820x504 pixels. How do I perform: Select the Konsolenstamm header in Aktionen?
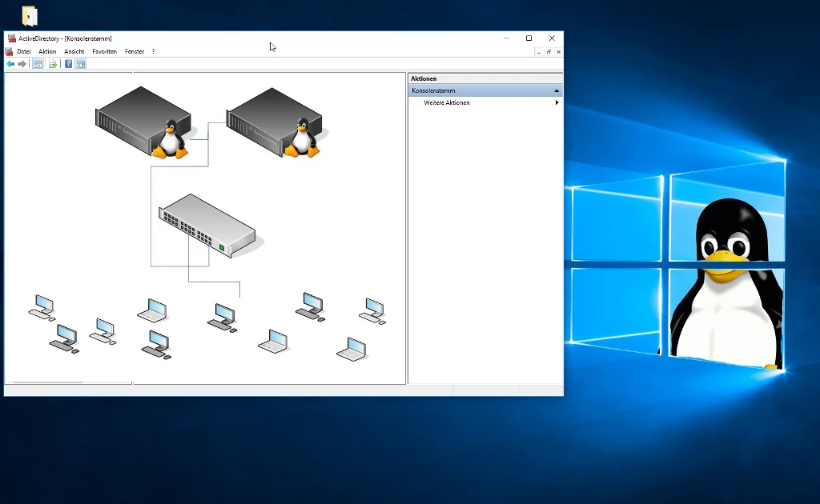485,90
